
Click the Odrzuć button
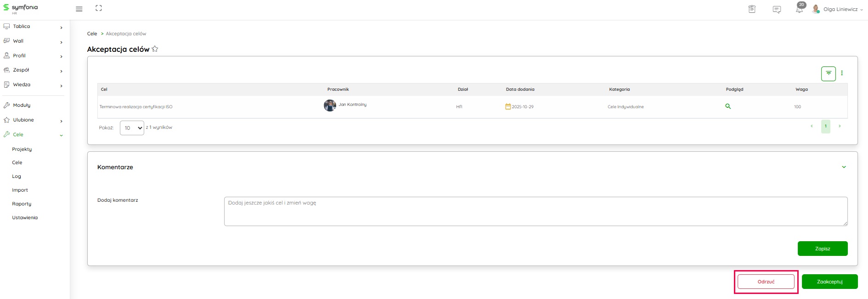coord(766,282)
